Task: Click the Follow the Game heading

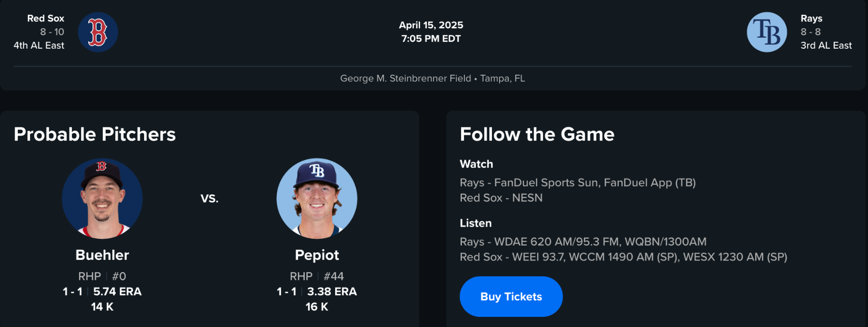Action: click(537, 134)
